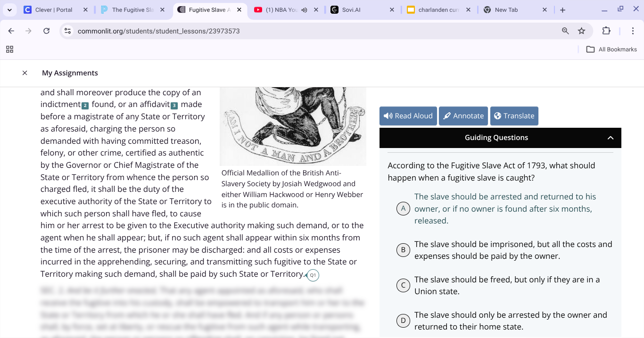The image size is (644, 338).
Task: Switch to the Sovi.AI tab
Action: 351,9
